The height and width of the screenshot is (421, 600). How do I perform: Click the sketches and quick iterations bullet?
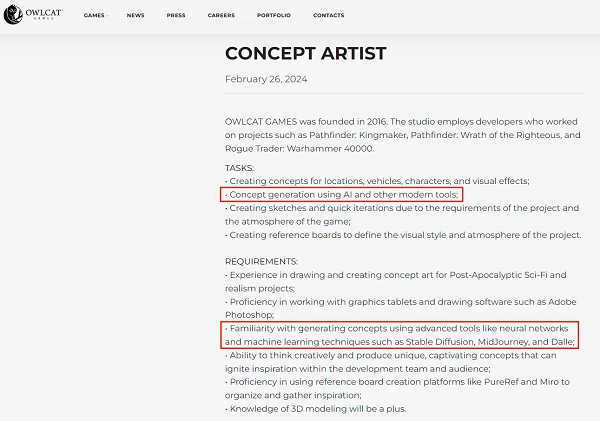point(402,214)
